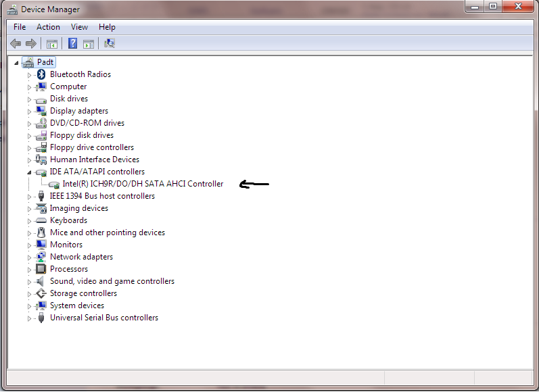Click the Floppy disk drives icon
The image size is (539, 392).
click(41, 135)
